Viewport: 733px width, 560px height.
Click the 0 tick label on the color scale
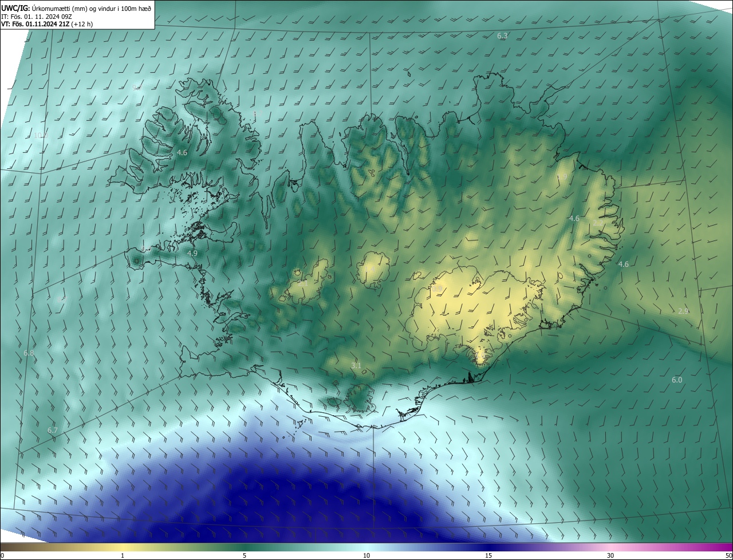pos(2,555)
